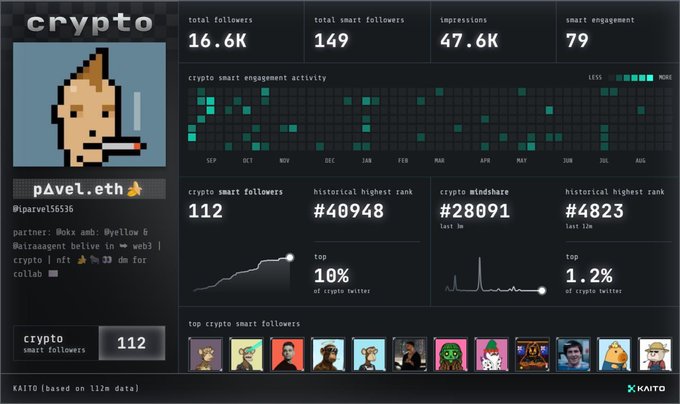Click the MAR month label on heatmap

point(439,161)
